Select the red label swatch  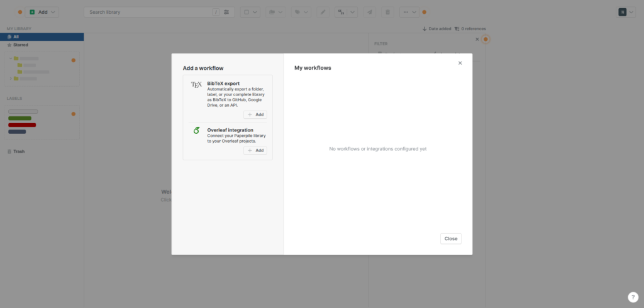[22, 125]
